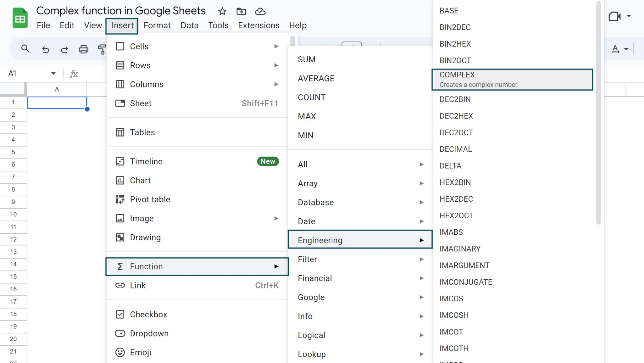Click column A header
Viewport: 644px width, 363px height.
click(57, 89)
